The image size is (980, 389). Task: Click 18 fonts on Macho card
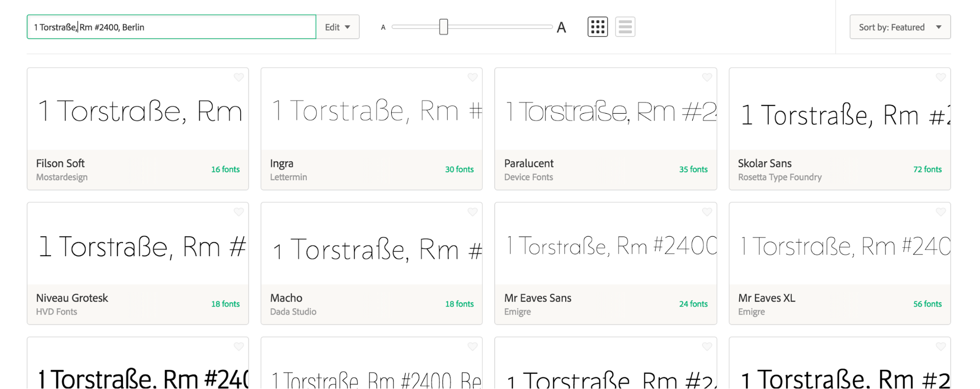(x=459, y=304)
